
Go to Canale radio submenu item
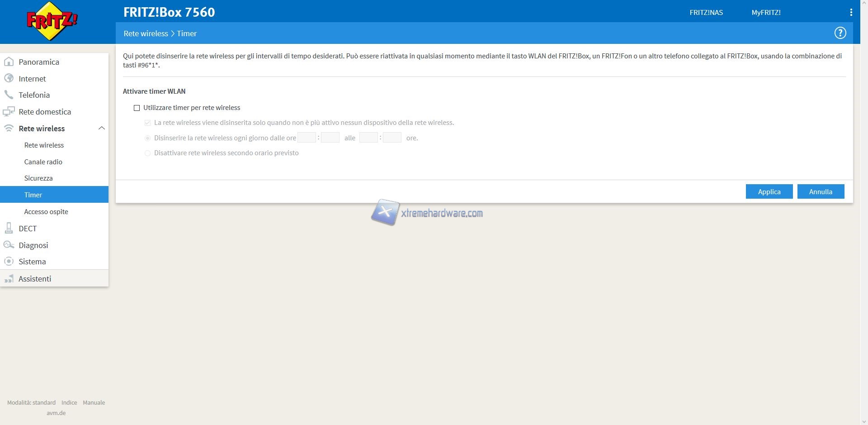tap(43, 162)
